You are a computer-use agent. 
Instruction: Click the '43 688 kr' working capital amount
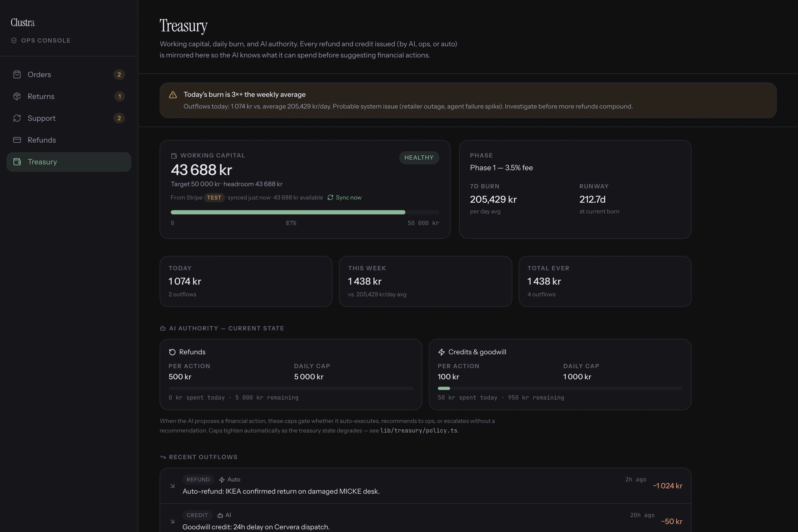202,170
